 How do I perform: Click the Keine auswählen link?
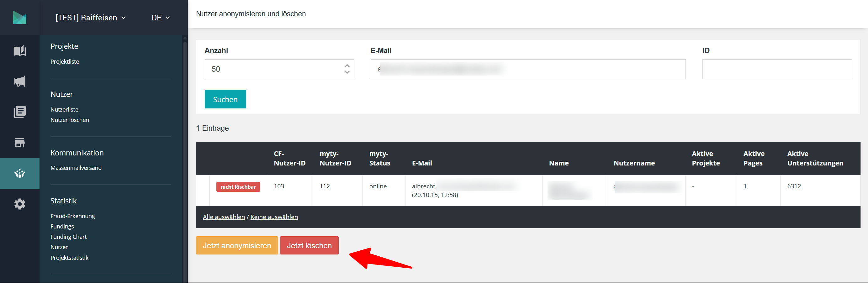pyautogui.click(x=274, y=217)
